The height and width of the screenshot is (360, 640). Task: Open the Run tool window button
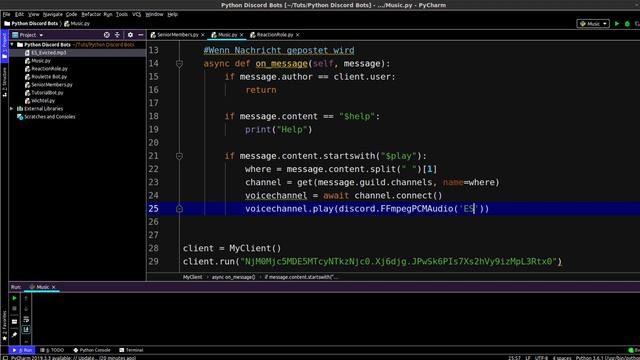pos(22,350)
